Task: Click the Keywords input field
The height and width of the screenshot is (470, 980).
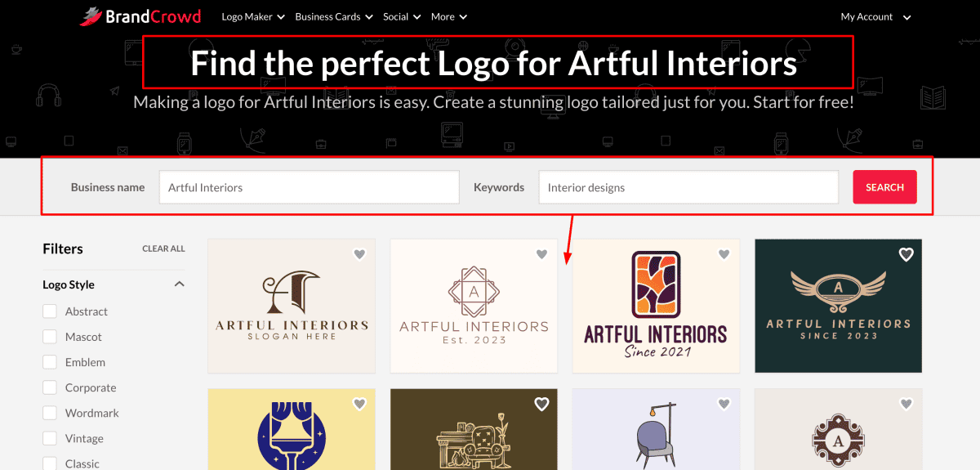Action: click(688, 187)
